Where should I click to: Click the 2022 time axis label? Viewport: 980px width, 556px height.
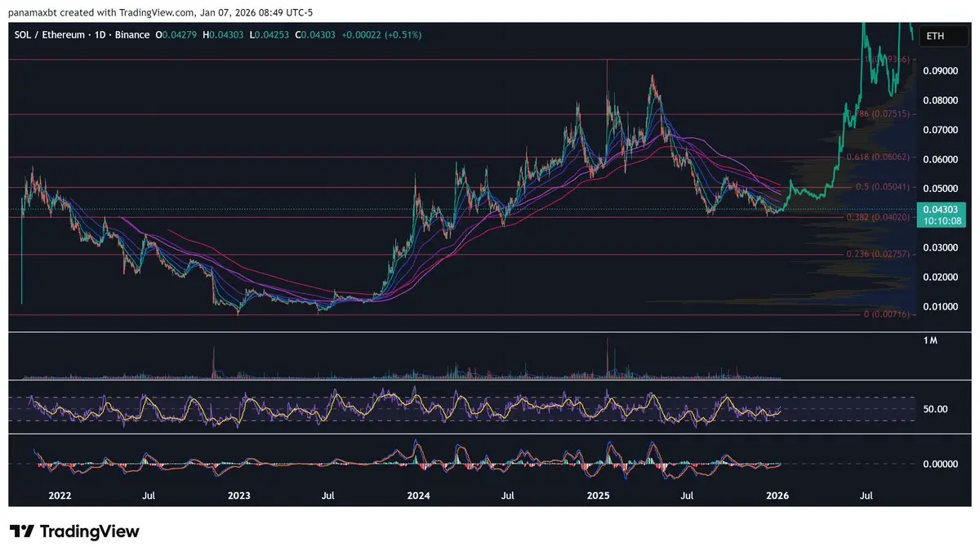click(x=59, y=496)
